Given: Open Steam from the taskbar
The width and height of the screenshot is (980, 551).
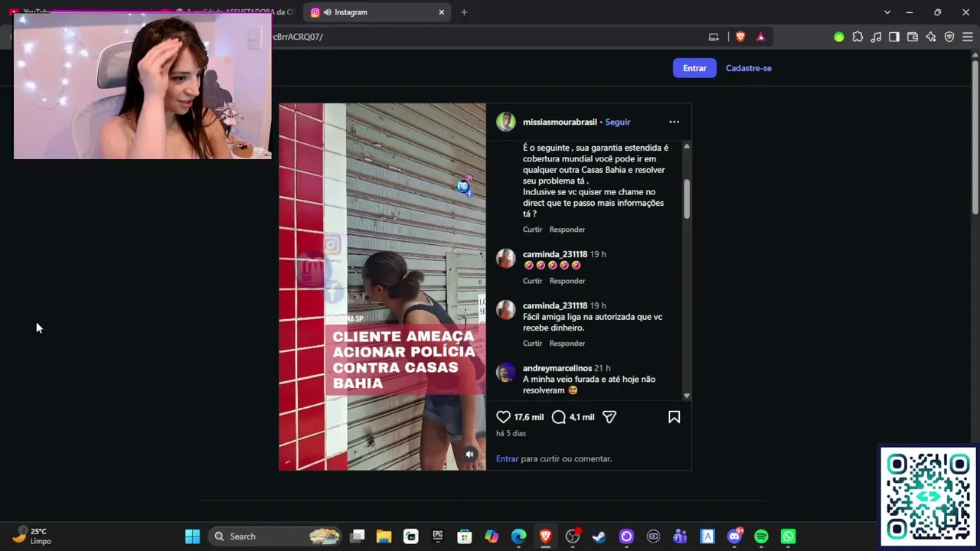Looking at the screenshot, I should point(599,536).
